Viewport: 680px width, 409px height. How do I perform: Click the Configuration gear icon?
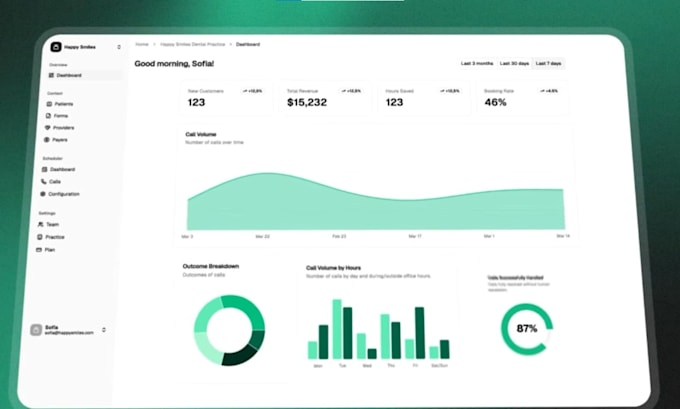tap(42, 194)
